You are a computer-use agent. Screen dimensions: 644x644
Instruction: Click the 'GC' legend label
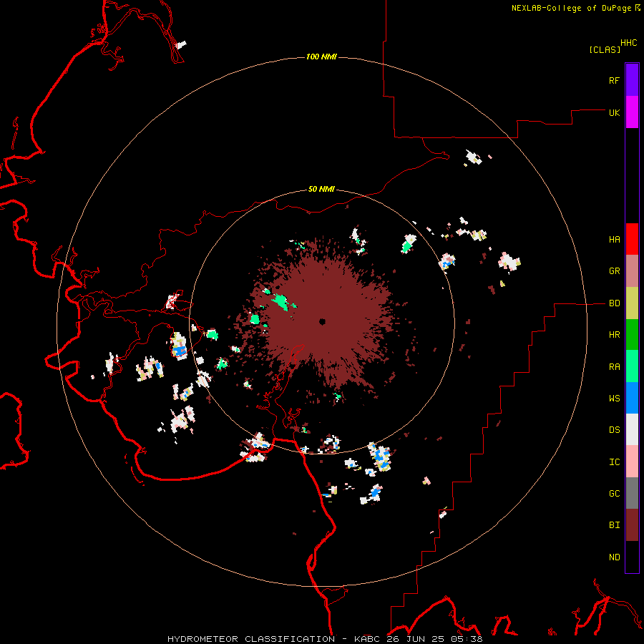615,493
